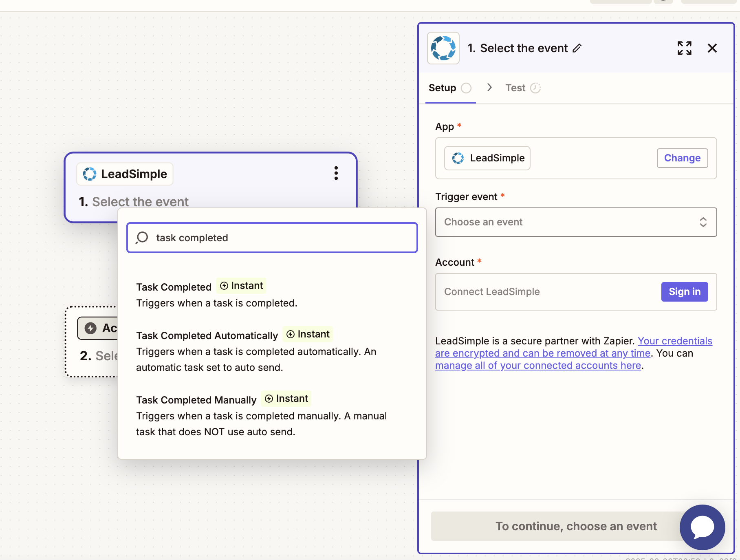Screen dimensions: 740x560
Task: Close the Select the event panel
Action: [712, 48]
